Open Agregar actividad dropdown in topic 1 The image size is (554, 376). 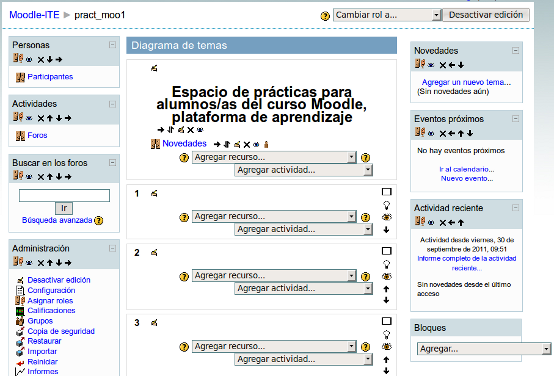click(x=303, y=229)
